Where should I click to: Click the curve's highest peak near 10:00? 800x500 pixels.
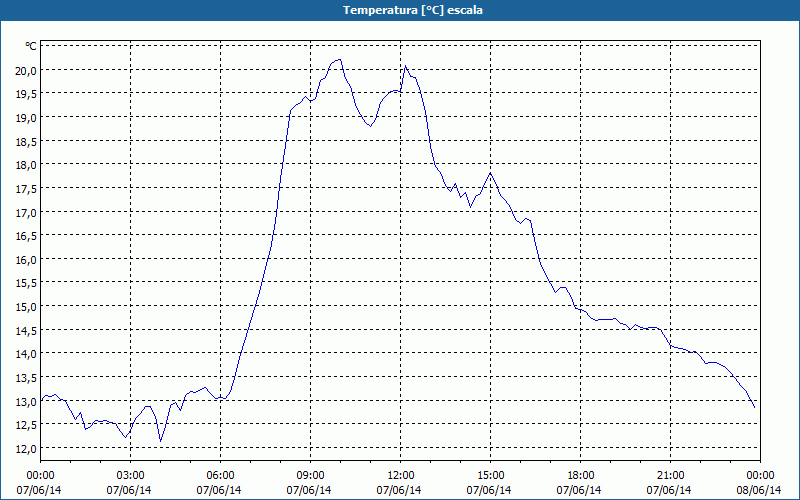[339, 60]
